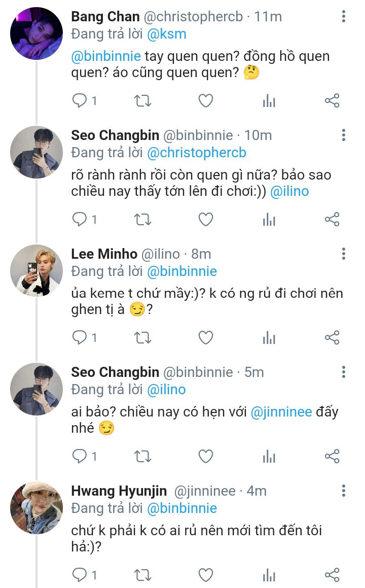Like Bang Chan's tweet with heart icon
This screenshot has width=365, height=588.
(205, 101)
